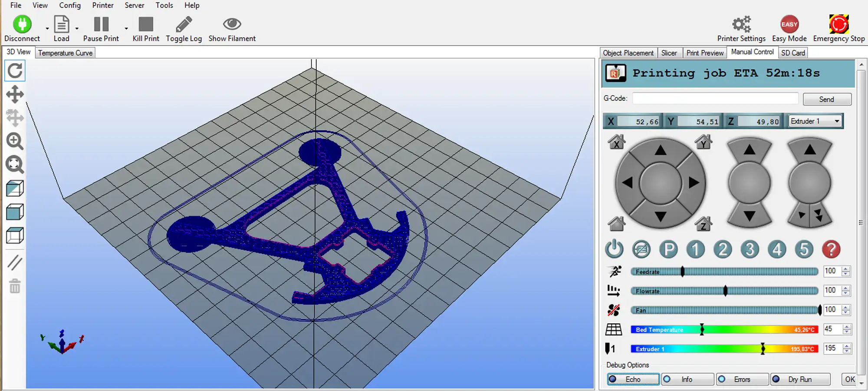This screenshot has width=868, height=391.
Task: Switch to Easy Mode
Action: pos(789,24)
